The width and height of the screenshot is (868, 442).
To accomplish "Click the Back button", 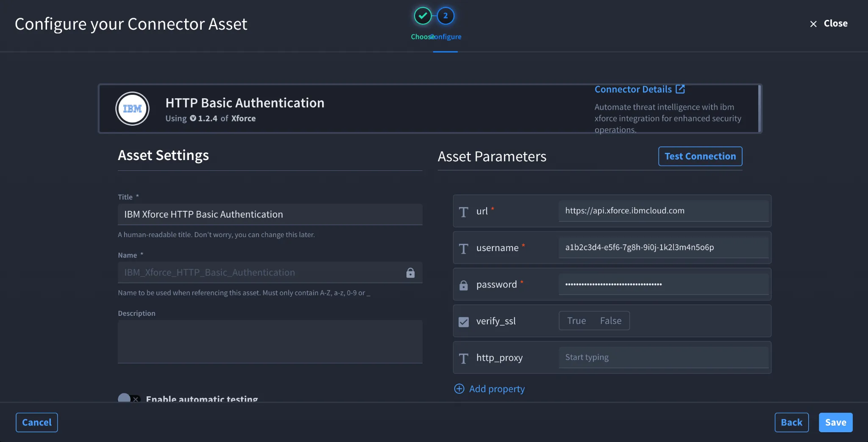I will click(791, 423).
